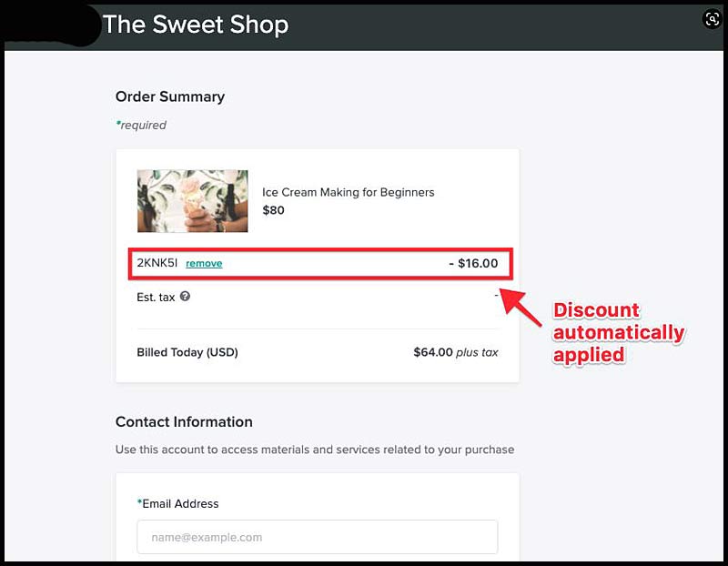Click the Order Summary heading
This screenshot has width=728, height=566.
(170, 96)
